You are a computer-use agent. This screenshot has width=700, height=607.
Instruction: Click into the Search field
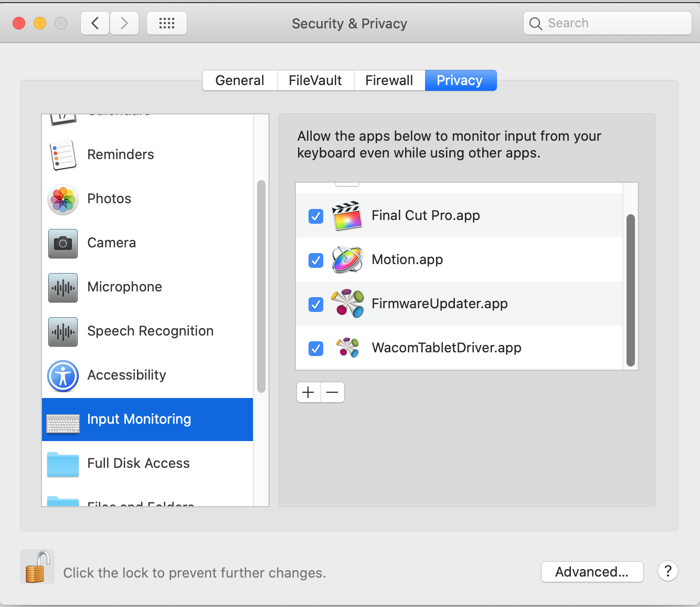[608, 23]
